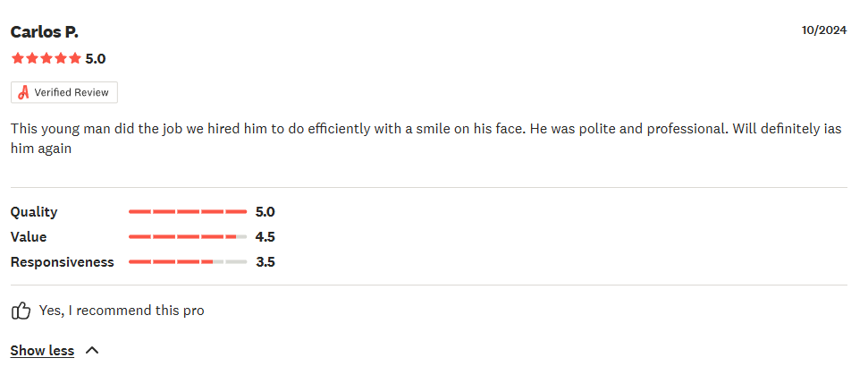
Task: Click the Show less link
Action: [x=42, y=351]
